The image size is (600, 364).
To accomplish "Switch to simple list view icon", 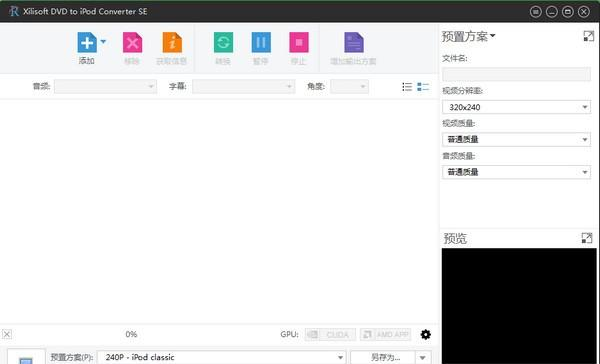I will pos(407,87).
